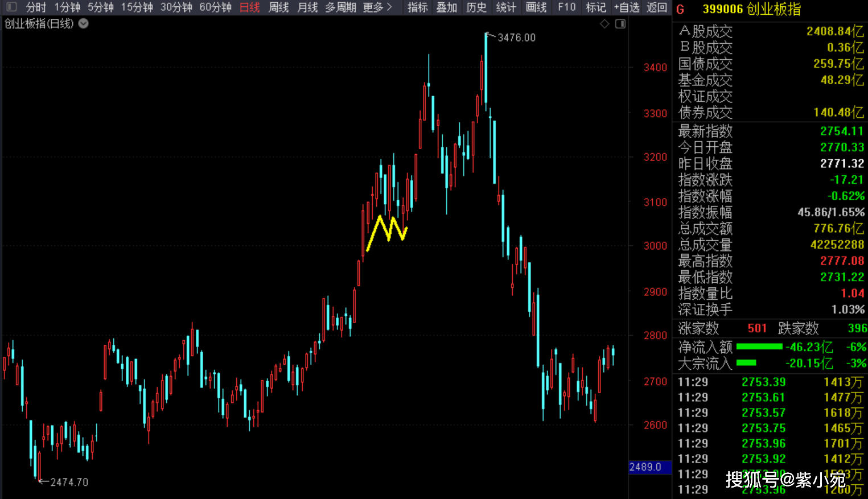Add to watchlist with +自选

(627, 7)
